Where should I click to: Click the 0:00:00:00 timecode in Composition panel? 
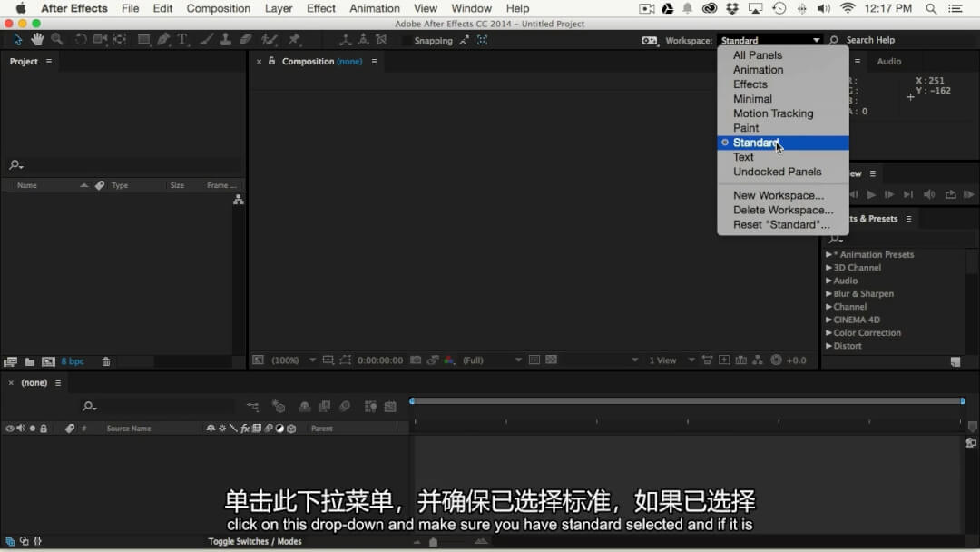380,360
